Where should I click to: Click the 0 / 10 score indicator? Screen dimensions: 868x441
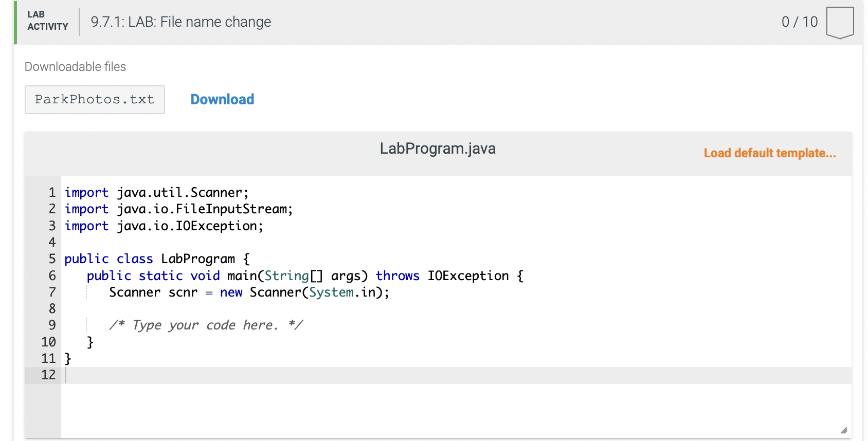(800, 22)
